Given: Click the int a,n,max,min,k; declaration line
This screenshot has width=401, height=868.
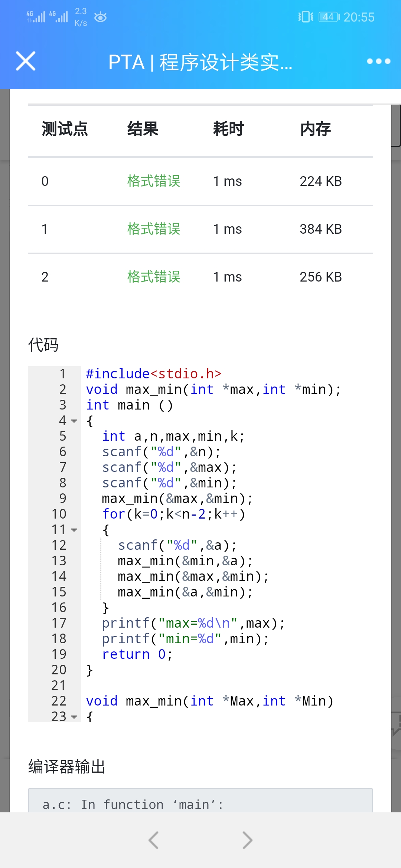Looking at the screenshot, I should [173, 436].
